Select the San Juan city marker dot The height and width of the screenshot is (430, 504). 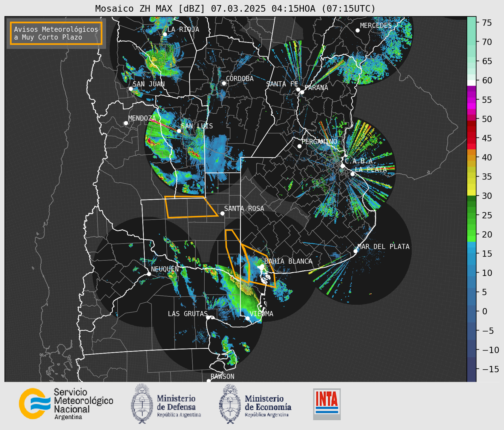131,89
